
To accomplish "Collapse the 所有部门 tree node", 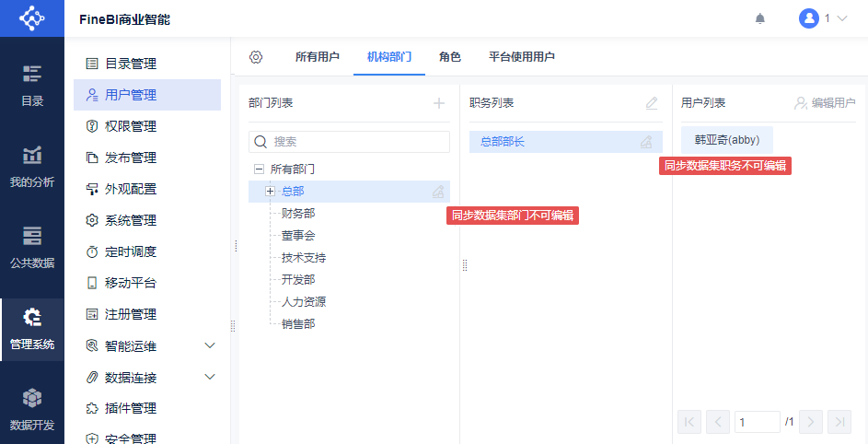I will 259,169.
